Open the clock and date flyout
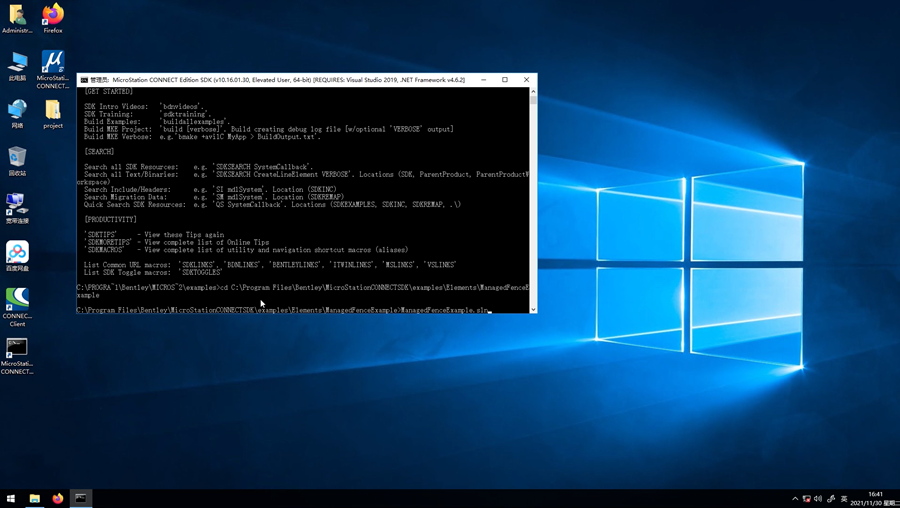 875,498
